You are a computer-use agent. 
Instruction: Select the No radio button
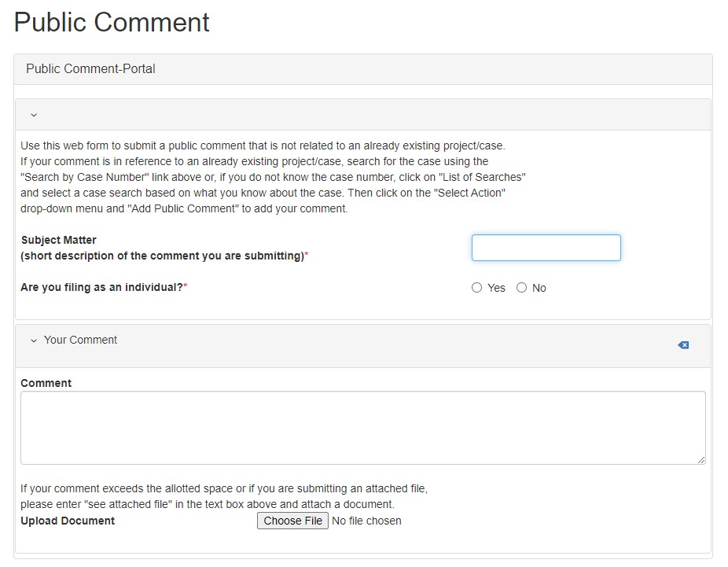click(521, 288)
